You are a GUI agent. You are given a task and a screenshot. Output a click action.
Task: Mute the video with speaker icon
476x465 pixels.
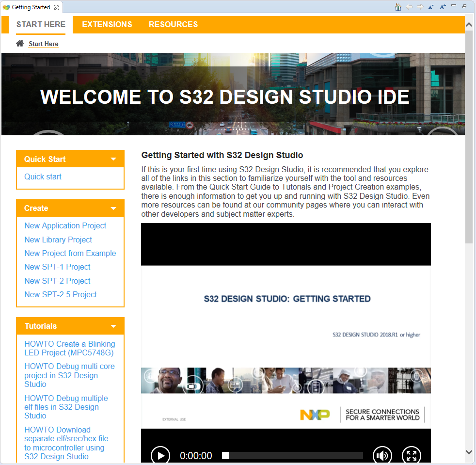[382, 455]
